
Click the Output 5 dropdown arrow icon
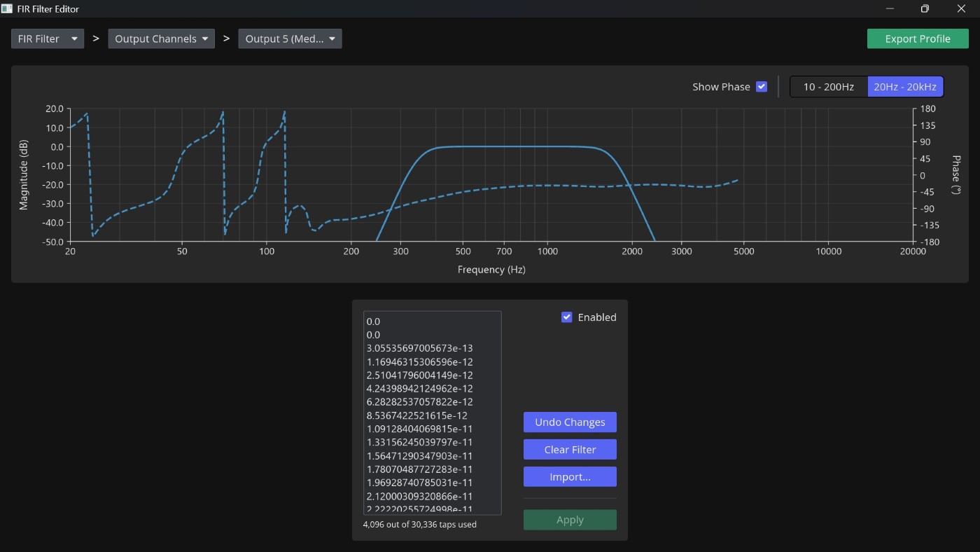tap(332, 39)
